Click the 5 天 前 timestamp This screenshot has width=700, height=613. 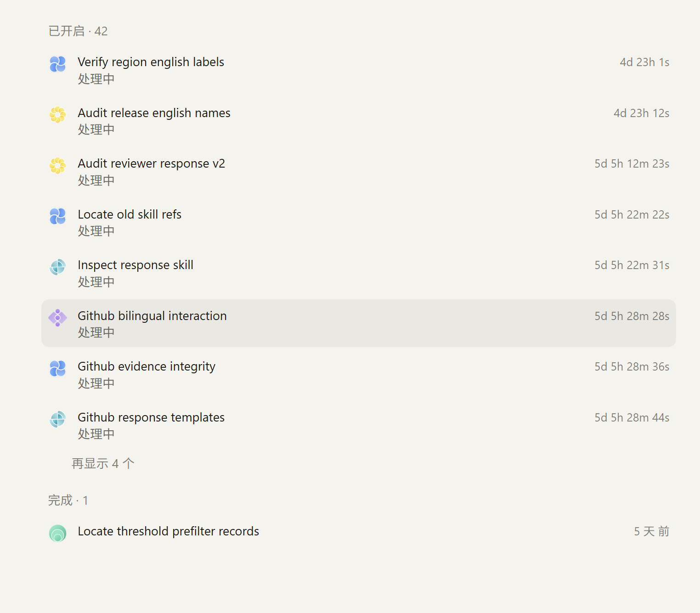(652, 531)
